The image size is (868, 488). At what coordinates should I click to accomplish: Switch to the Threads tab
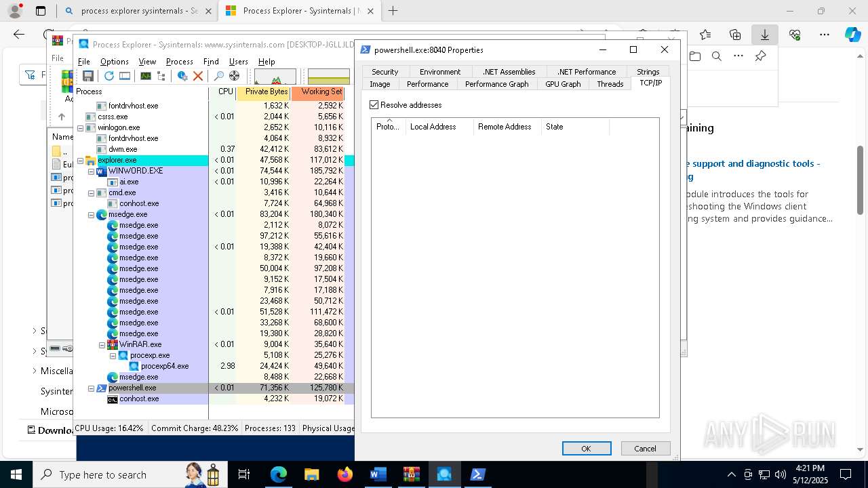coord(610,84)
